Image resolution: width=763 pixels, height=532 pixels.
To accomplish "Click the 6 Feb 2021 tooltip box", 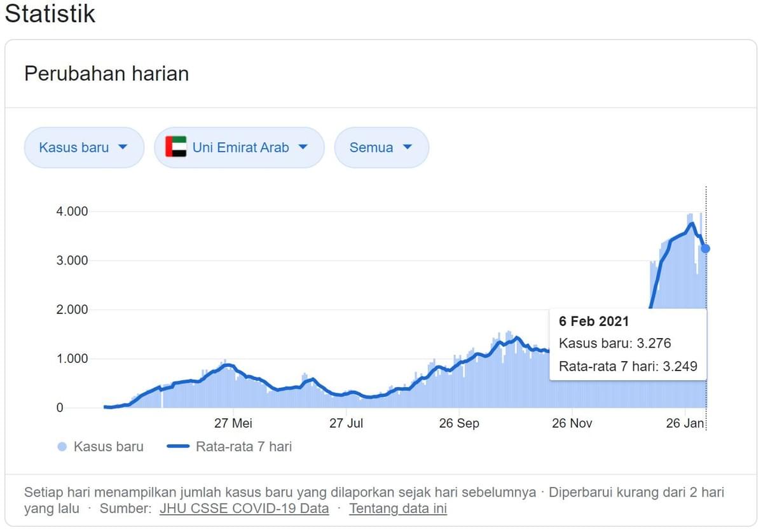I will (x=628, y=344).
